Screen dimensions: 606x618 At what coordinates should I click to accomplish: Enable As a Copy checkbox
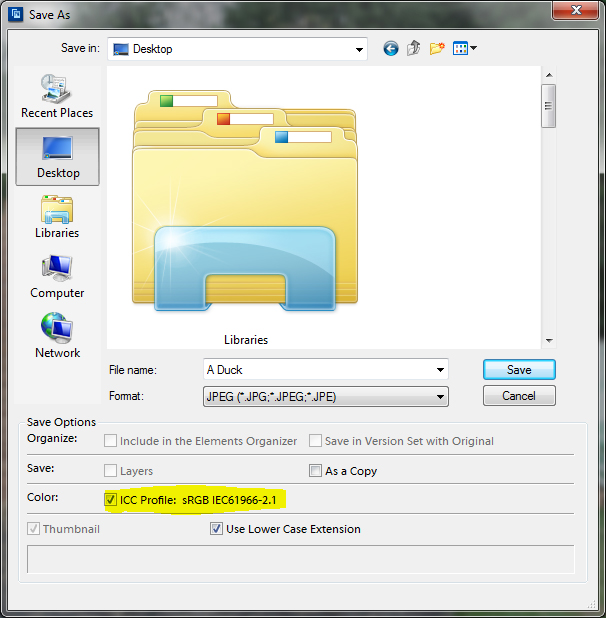tap(315, 471)
